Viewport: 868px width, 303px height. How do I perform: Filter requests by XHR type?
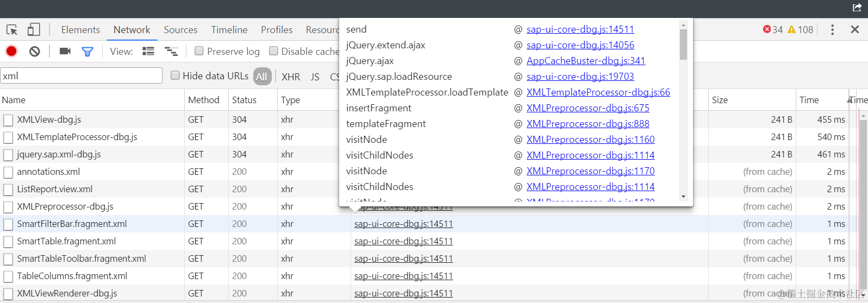click(x=291, y=77)
